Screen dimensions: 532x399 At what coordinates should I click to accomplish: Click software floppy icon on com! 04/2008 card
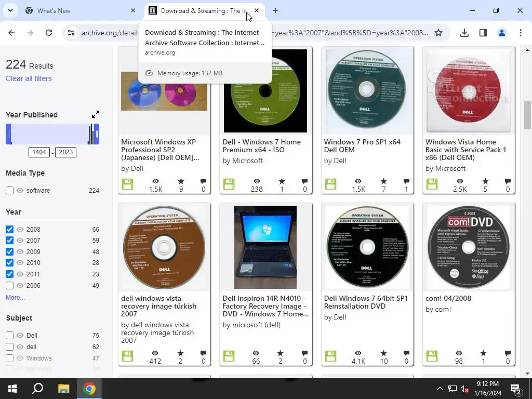(x=432, y=356)
